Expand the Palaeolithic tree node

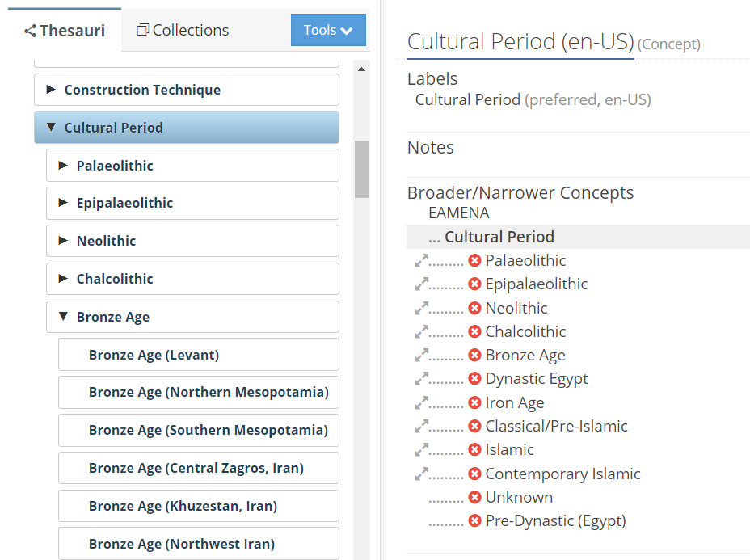click(x=63, y=166)
